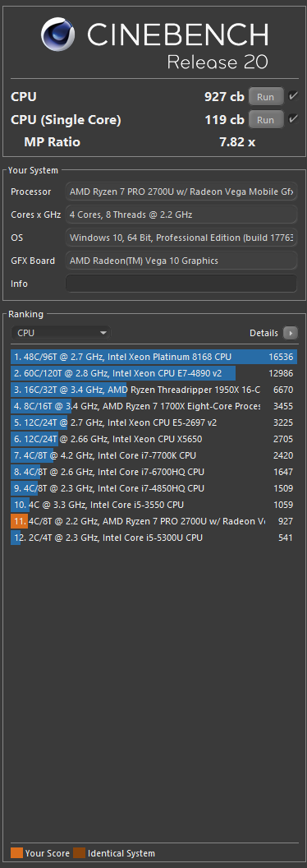Select the Core i5-5300U ranking row
307x868 pixels.
coord(153,538)
